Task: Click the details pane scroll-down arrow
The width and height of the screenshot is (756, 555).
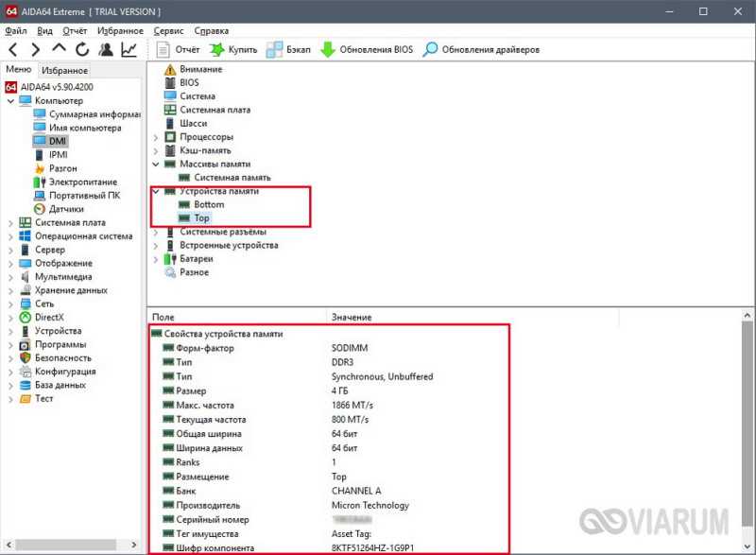Action: [x=747, y=546]
